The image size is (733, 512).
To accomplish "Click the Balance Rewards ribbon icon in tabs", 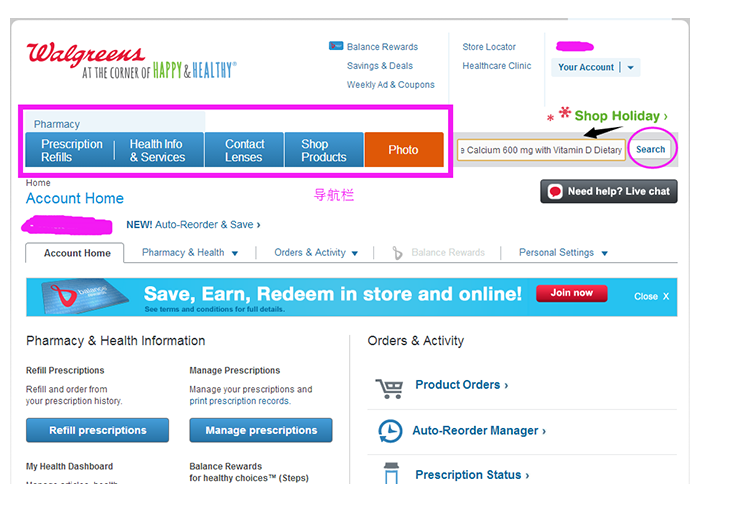I will pos(397,253).
